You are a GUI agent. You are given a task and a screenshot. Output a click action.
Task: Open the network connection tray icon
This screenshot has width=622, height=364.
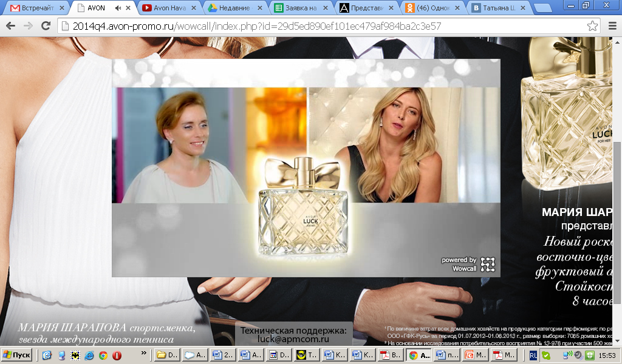click(567, 354)
